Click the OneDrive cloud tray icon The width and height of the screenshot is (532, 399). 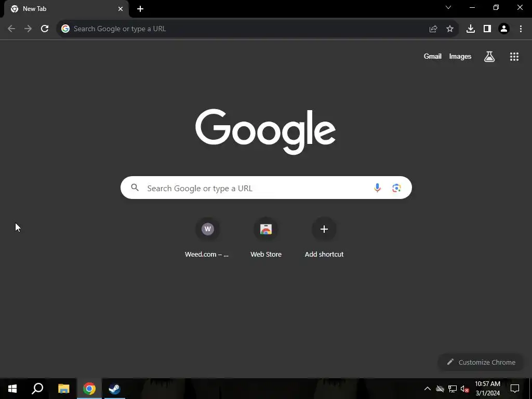click(x=440, y=389)
